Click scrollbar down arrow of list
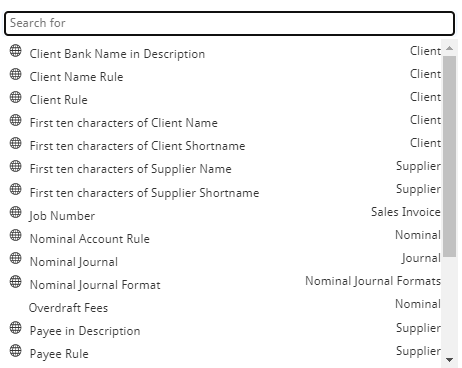462x368 pixels. pyautogui.click(x=449, y=360)
